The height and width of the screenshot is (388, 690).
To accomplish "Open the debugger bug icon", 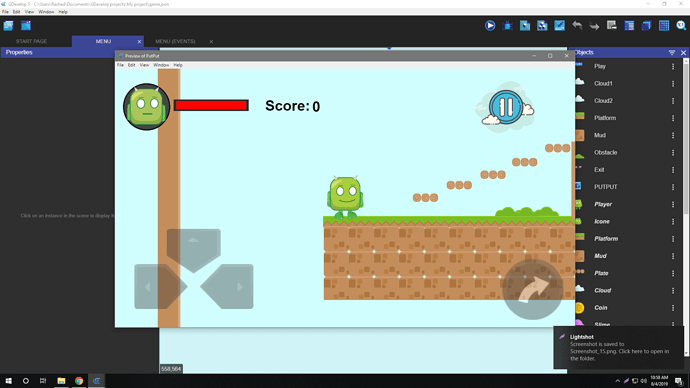I will tap(507, 26).
